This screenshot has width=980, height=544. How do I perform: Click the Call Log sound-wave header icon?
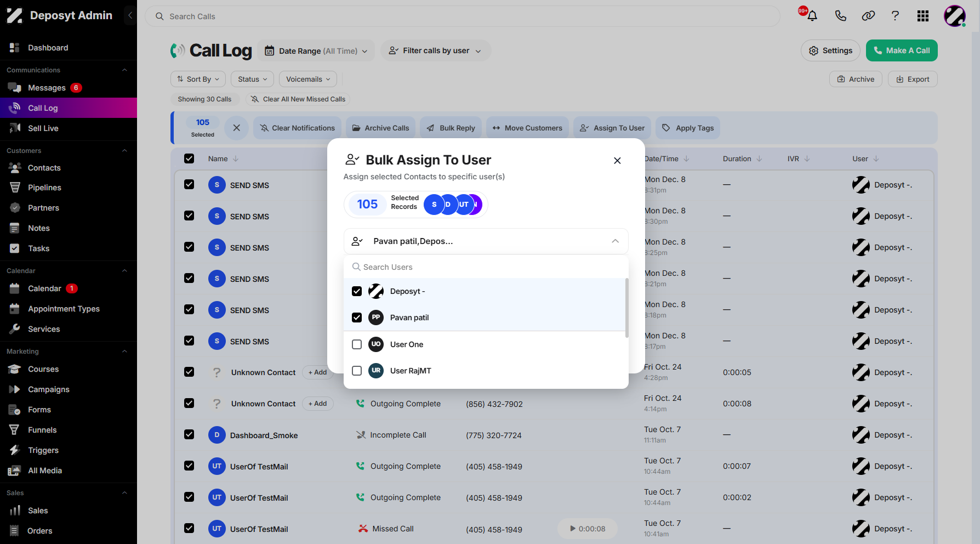(177, 50)
